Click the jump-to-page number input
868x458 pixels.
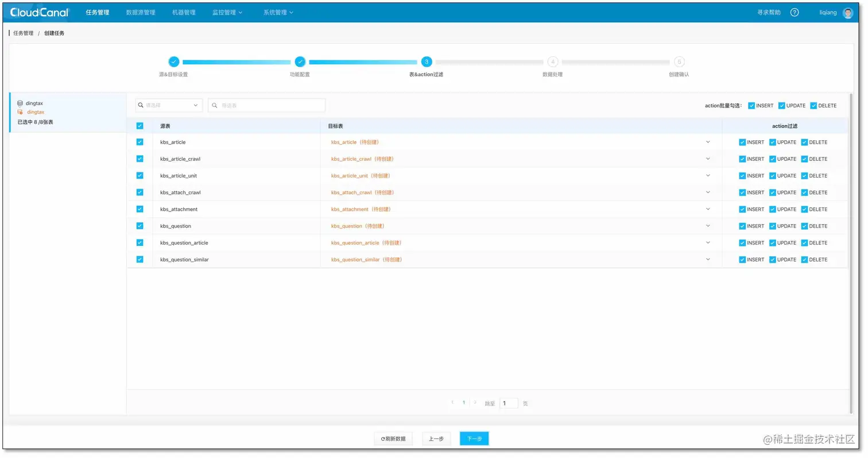pyautogui.click(x=509, y=403)
